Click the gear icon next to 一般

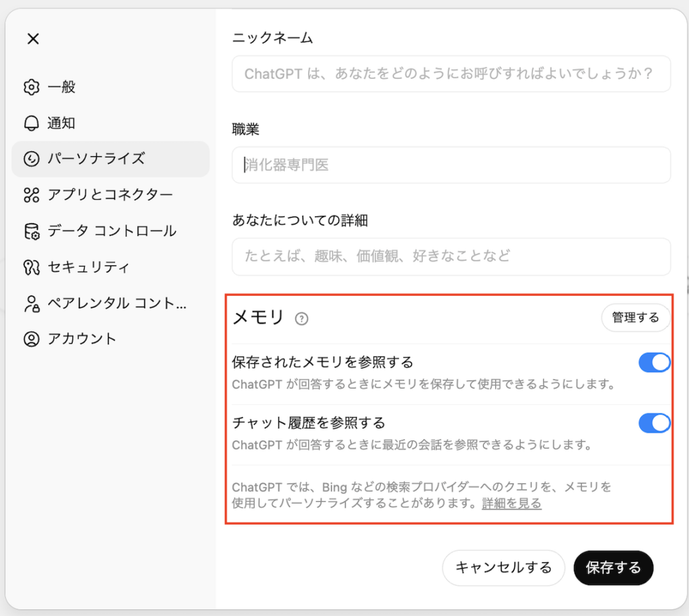pyautogui.click(x=32, y=87)
